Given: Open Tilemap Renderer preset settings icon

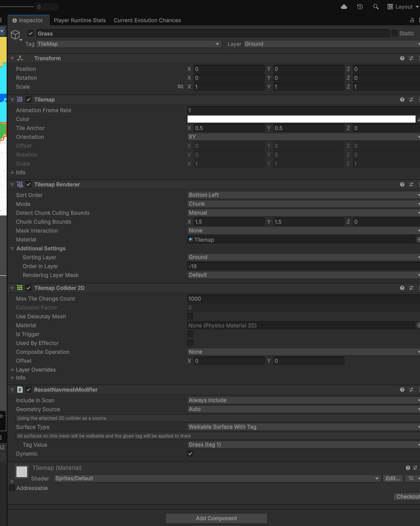Looking at the screenshot, I should click(x=411, y=184).
